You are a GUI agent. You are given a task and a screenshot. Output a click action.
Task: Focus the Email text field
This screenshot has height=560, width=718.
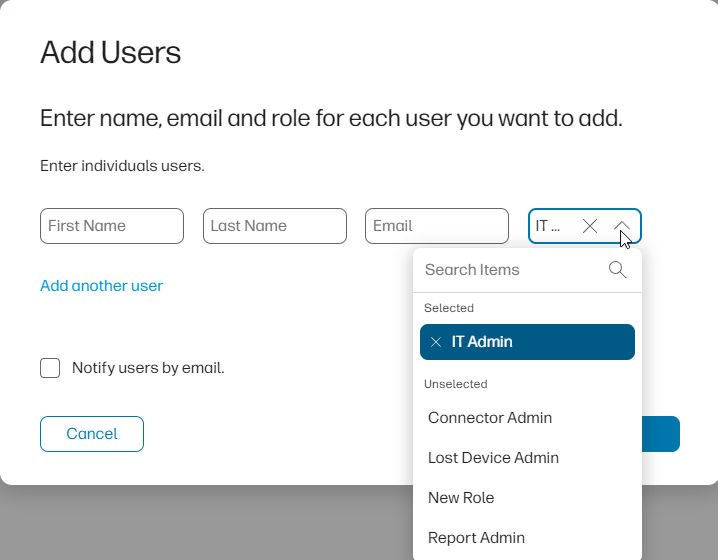(437, 226)
